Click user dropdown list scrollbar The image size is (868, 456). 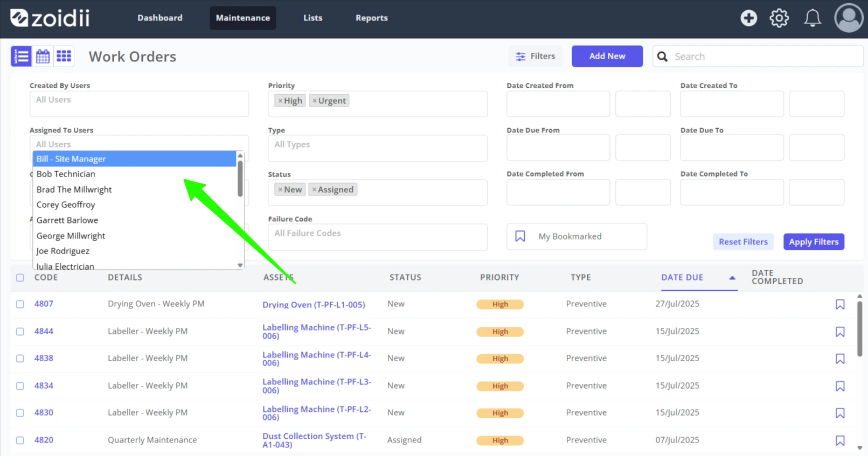pyautogui.click(x=240, y=179)
